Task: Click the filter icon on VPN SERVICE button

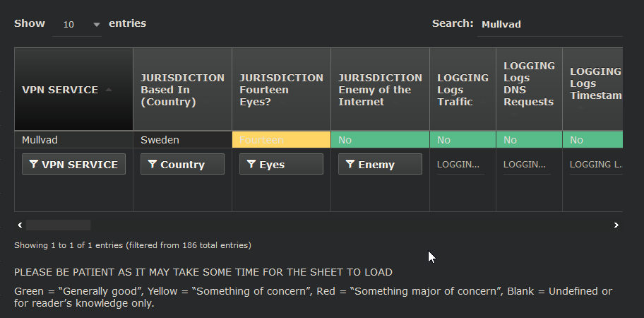Action: tap(33, 165)
